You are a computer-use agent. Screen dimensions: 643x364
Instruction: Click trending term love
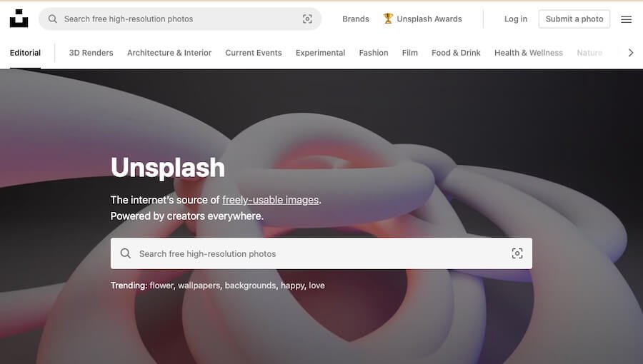[316, 285]
